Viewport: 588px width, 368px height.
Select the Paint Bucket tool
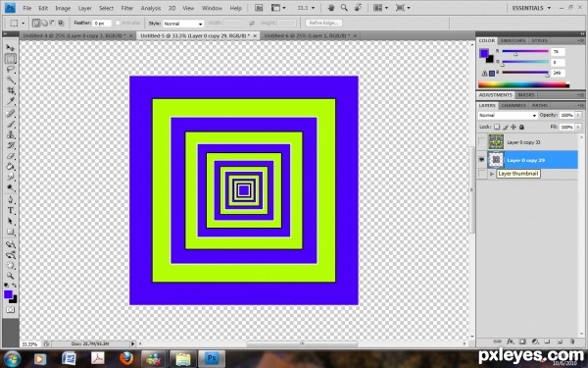click(11, 167)
